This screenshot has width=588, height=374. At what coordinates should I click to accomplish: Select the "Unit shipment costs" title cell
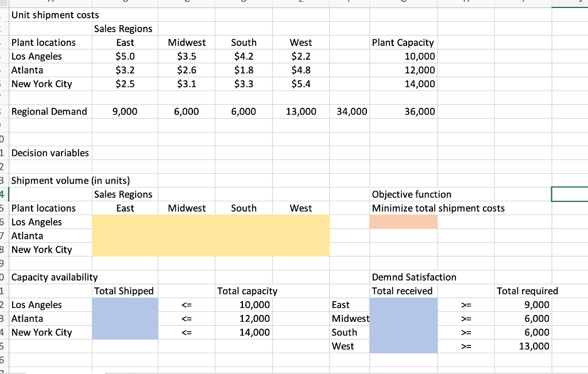click(x=55, y=15)
